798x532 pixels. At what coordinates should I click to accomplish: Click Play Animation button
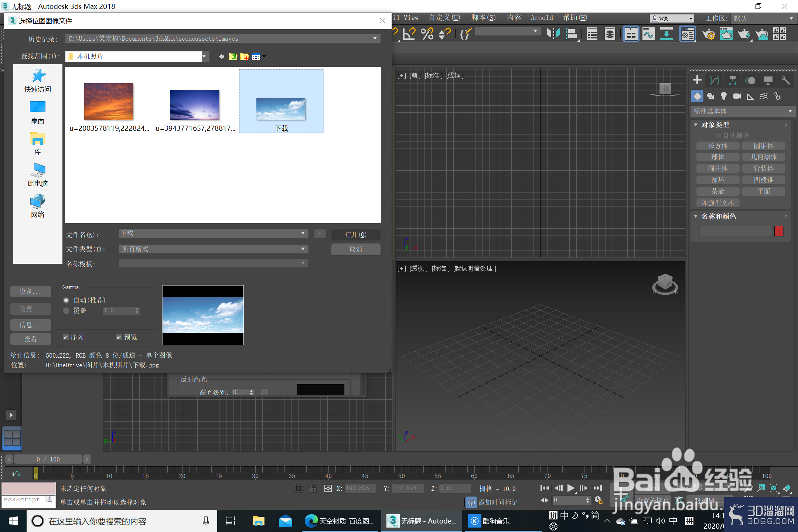[571, 488]
